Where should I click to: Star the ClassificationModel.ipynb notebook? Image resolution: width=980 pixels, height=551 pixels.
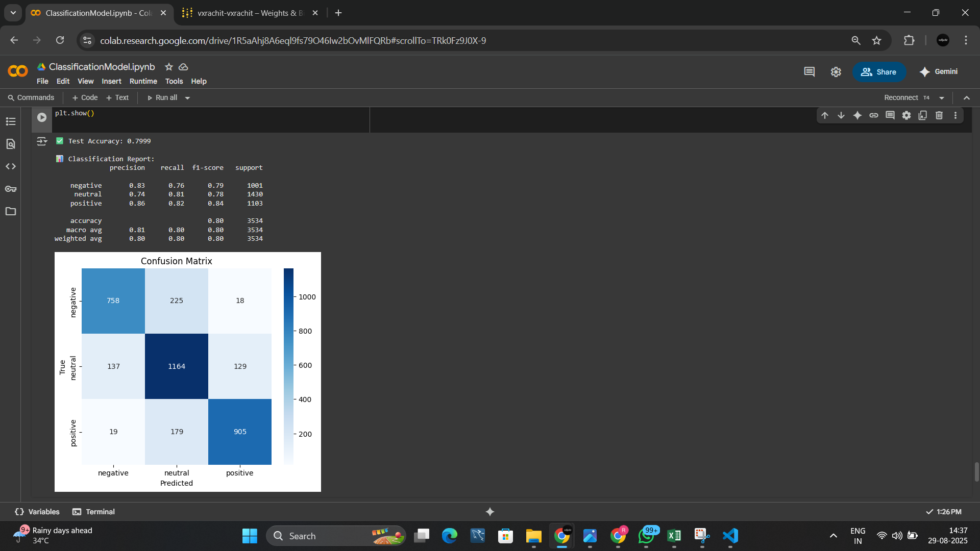point(169,67)
